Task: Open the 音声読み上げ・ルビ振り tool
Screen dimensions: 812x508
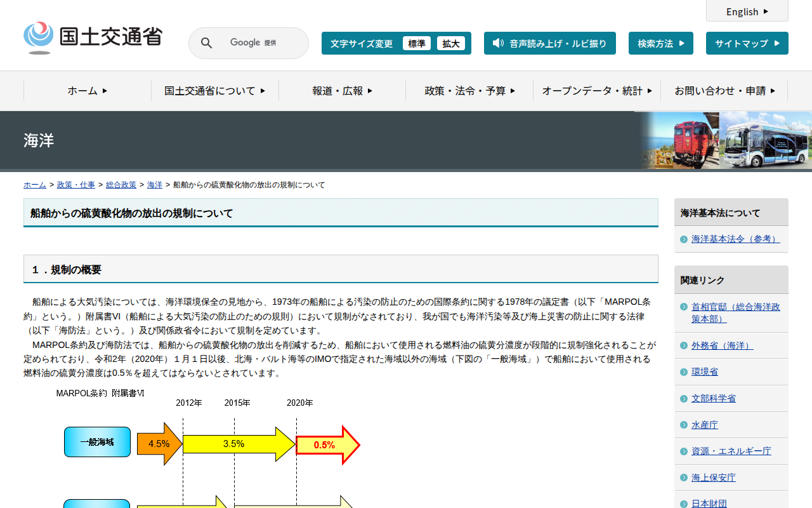Action: pyautogui.click(x=550, y=43)
